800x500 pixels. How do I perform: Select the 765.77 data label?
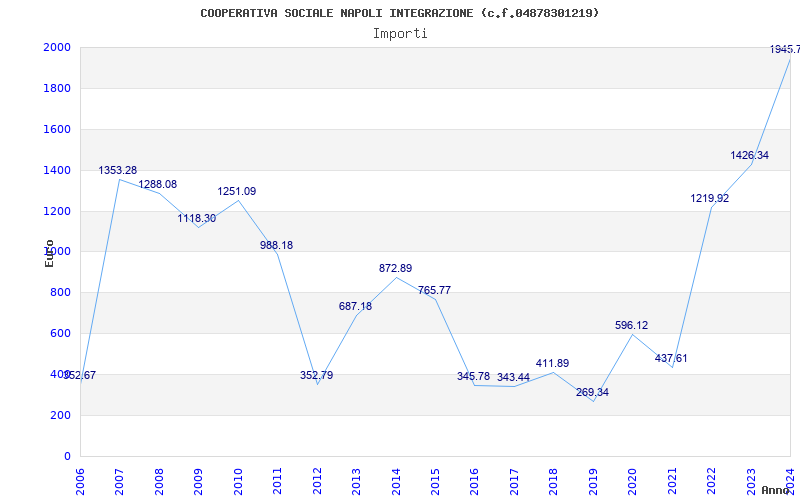(435, 290)
